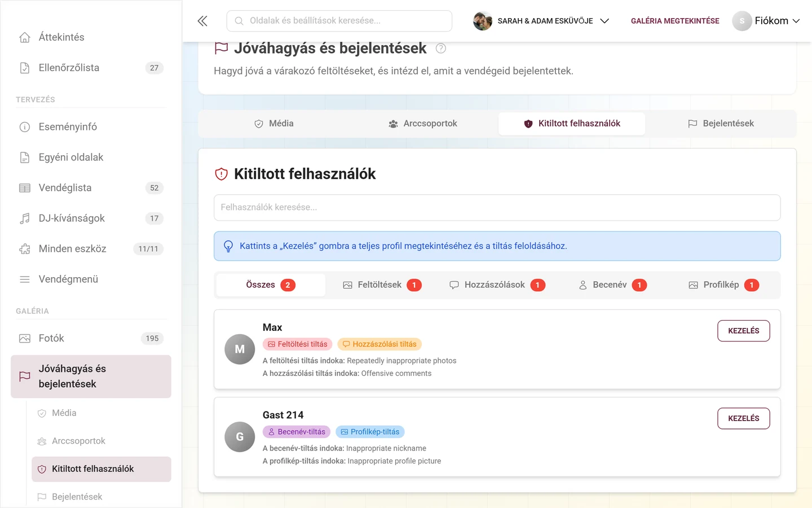This screenshot has width=812, height=508.
Task: Select the Kitiltott felhasználók tab
Action: click(572, 124)
